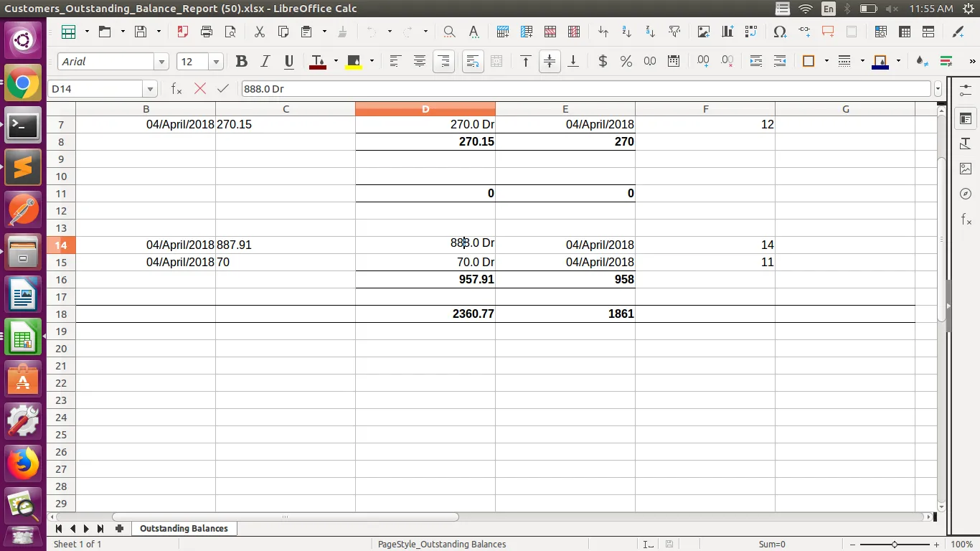
Task: Apply the AutoFilter
Action: point(674,32)
